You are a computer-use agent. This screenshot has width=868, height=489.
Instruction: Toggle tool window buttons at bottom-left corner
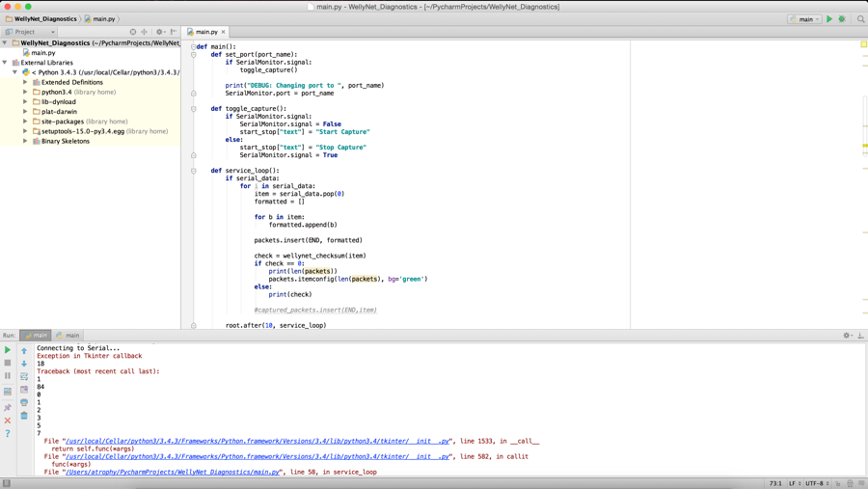(x=6, y=483)
